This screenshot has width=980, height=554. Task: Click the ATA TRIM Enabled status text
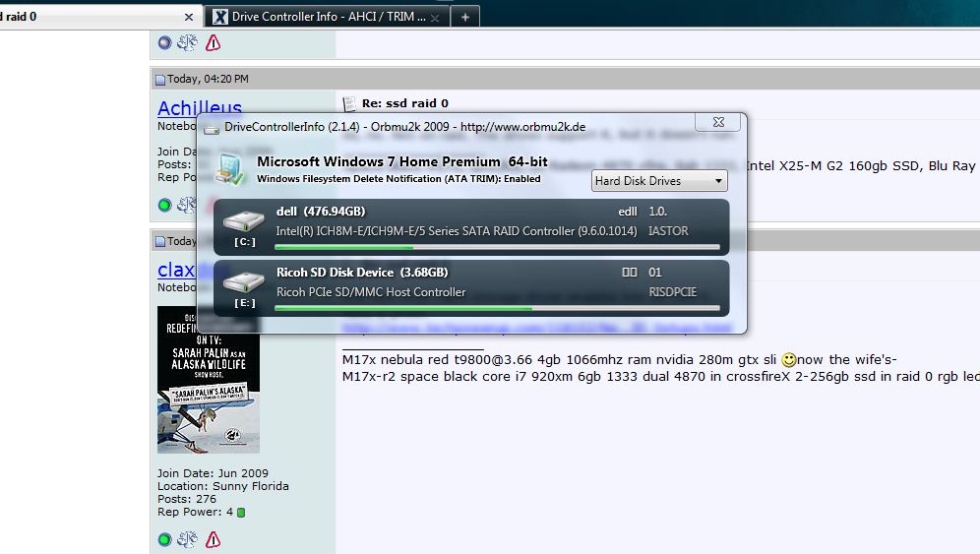(x=398, y=179)
